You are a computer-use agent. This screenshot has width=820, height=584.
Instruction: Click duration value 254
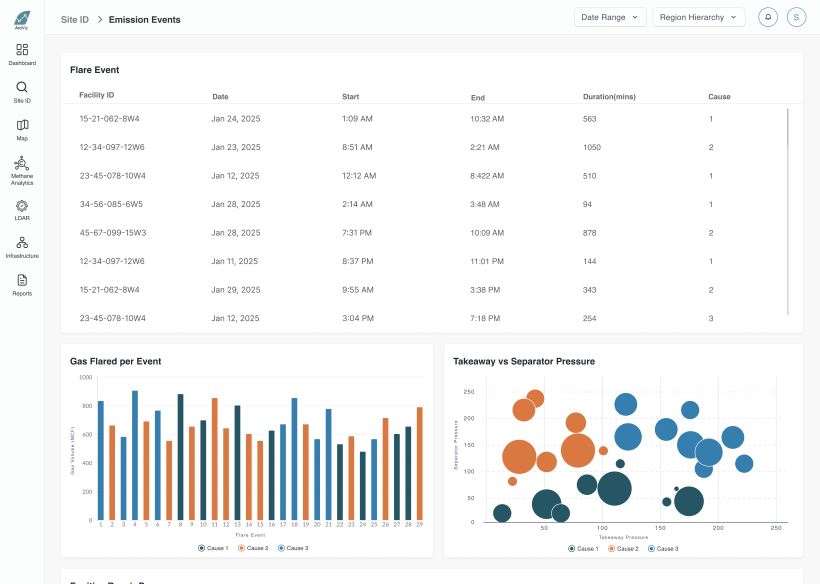[589, 318]
